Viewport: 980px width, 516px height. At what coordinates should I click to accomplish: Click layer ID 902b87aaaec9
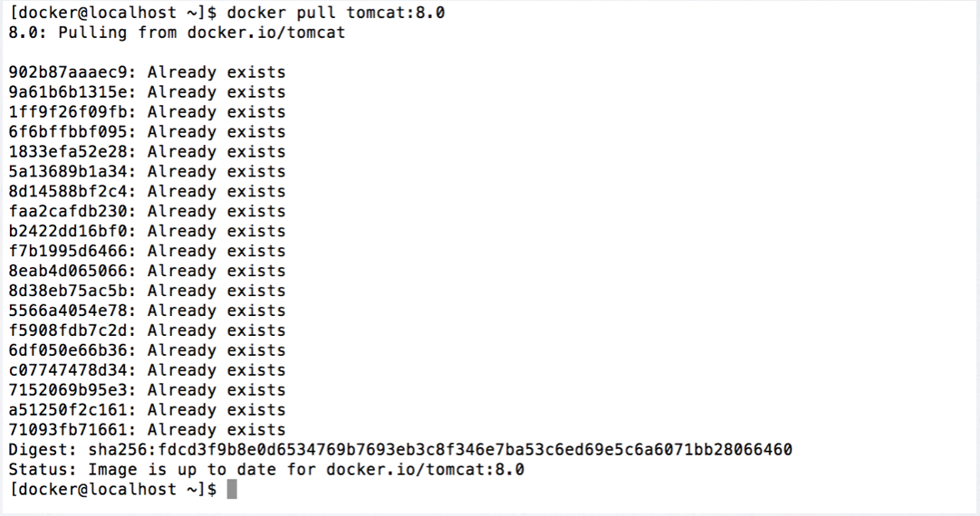(69, 72)
